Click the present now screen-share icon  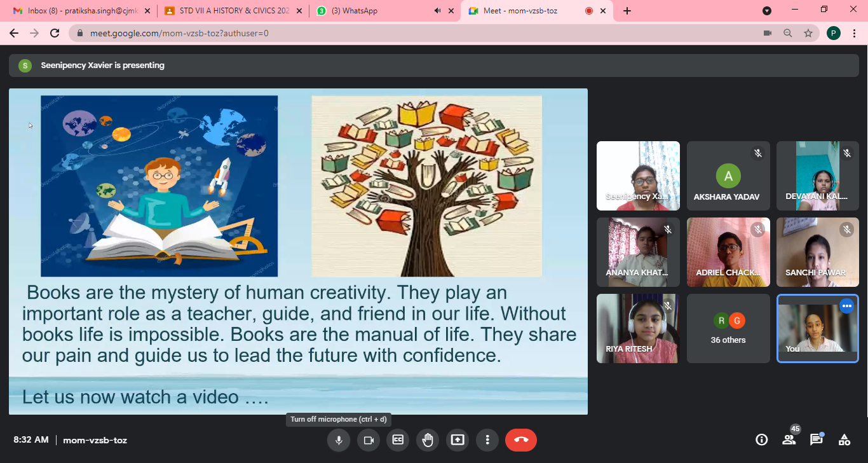click(x=458, y=440)
